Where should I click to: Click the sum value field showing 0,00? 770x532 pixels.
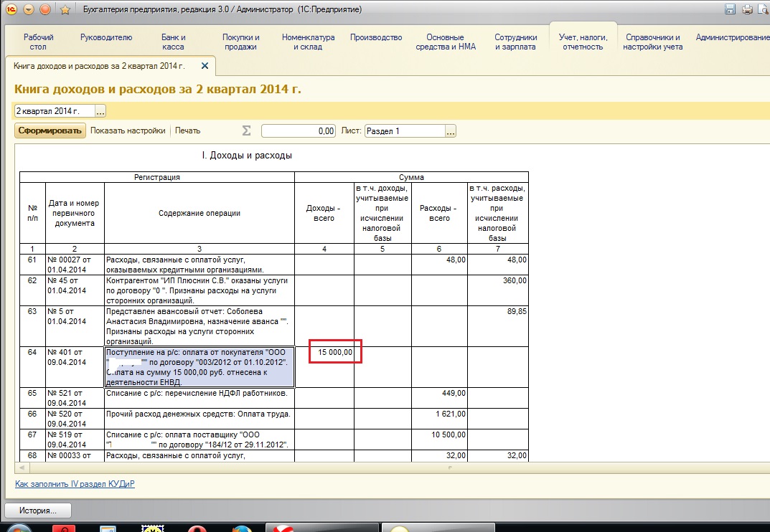pos(299,131)
